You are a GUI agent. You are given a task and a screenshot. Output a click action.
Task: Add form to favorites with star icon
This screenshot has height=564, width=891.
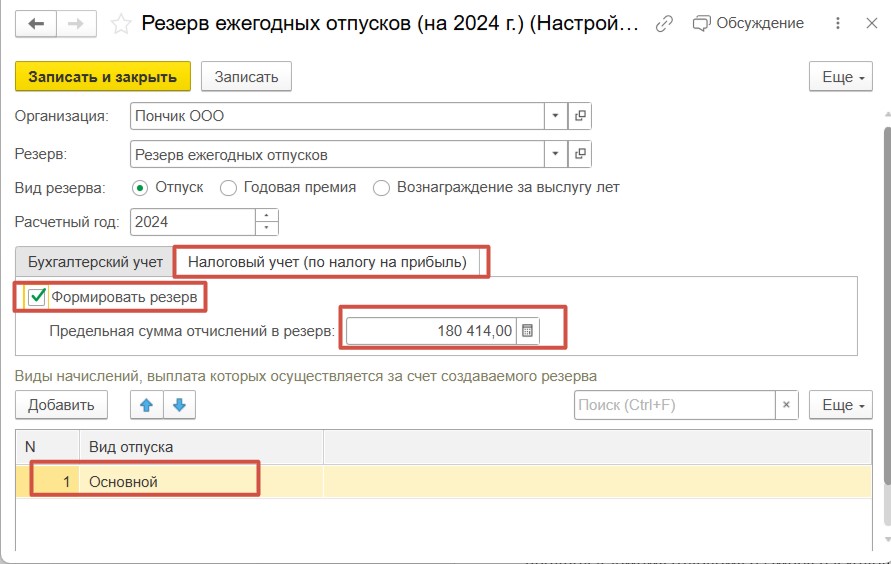120,24
